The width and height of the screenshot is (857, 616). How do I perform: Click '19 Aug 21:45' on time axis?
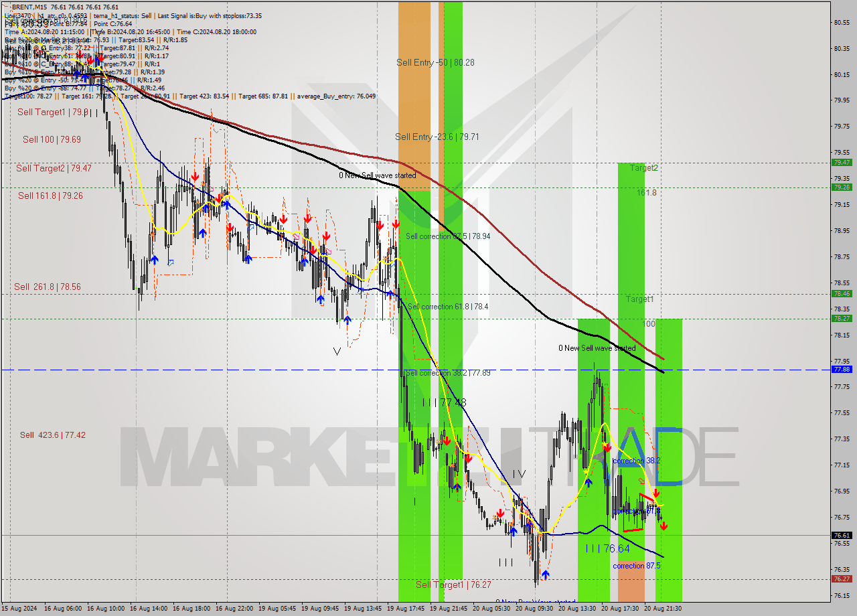pos(449,609)
